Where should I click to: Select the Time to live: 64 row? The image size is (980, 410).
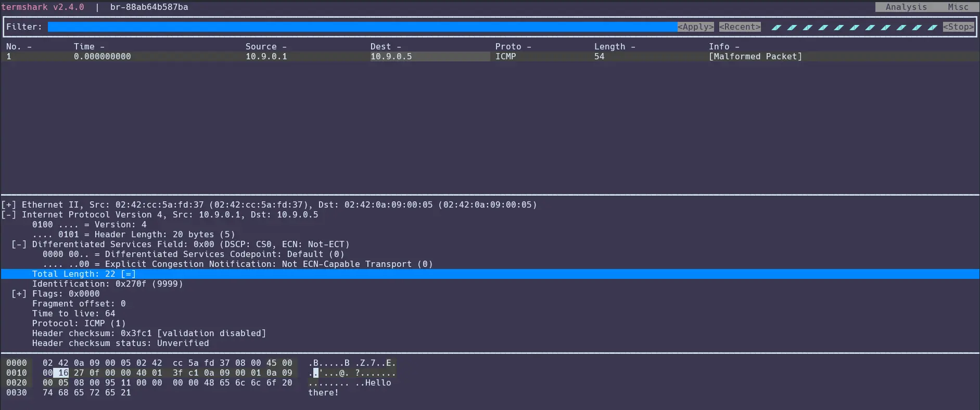[x=73, y=314]
